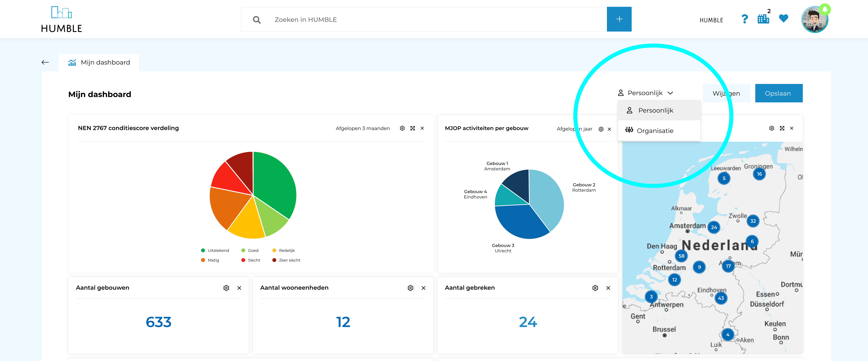The width and height of the screenshot is (868, 361).
Task: Click map cluster 9
Action: point(699,267)
